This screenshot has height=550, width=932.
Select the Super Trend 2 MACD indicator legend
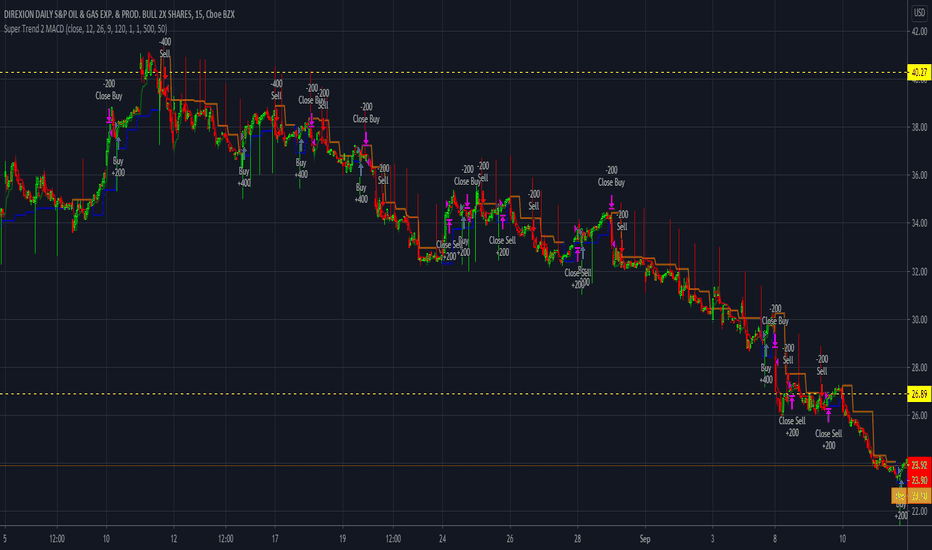pyautogui.click(x=86, y=29)
